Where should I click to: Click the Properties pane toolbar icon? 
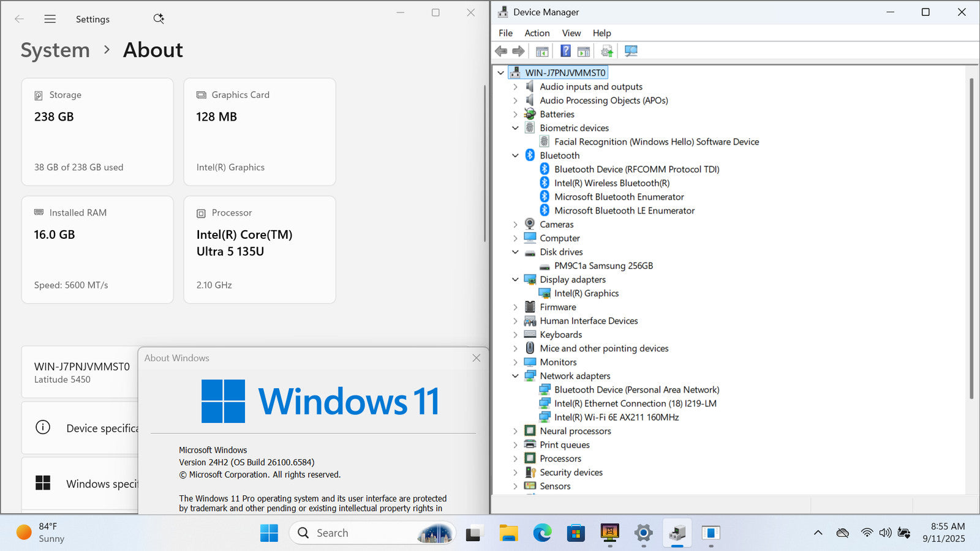pos(584,51)
